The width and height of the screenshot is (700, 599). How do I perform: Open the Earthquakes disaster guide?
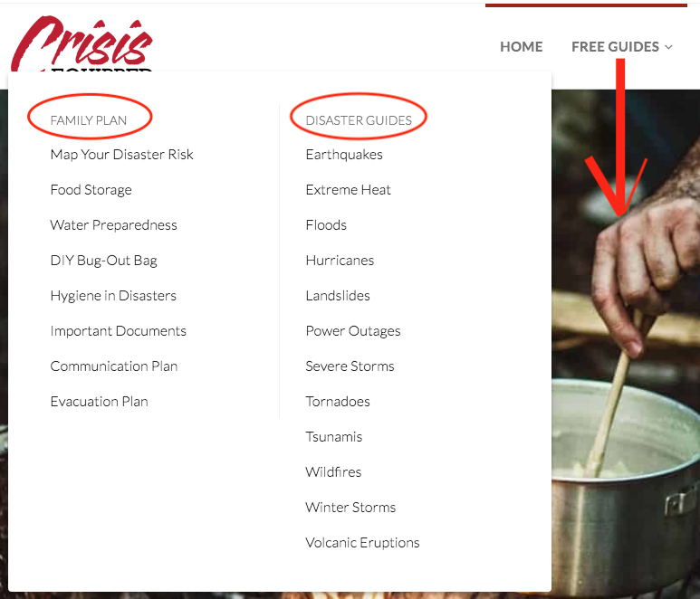click(x=344, y=155)
